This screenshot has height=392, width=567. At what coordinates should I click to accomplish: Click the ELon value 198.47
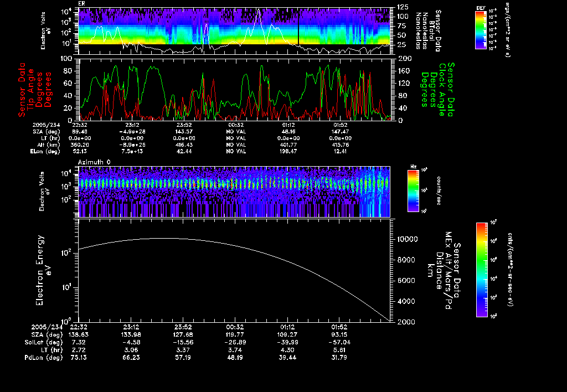tap(288, 152)
